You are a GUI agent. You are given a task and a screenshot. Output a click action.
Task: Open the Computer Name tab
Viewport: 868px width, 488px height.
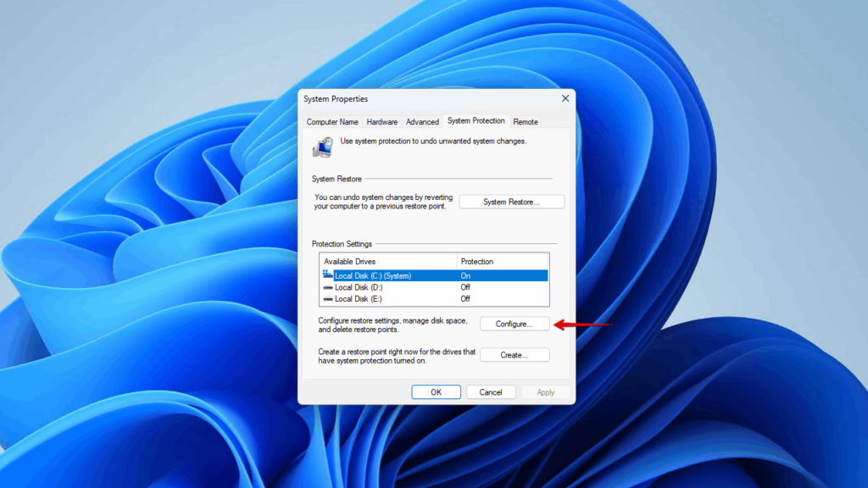(332, 121)
